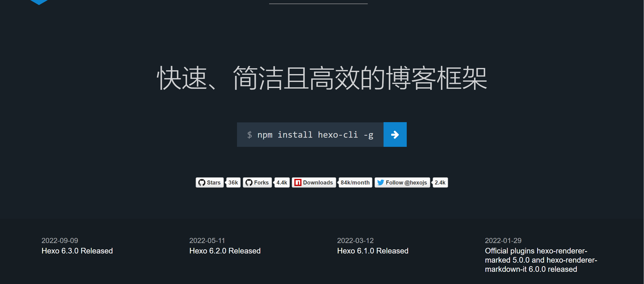This screenshot has height=284, width=644.
Task: Click the large Chinese headline text
Action: pos(322,78)
